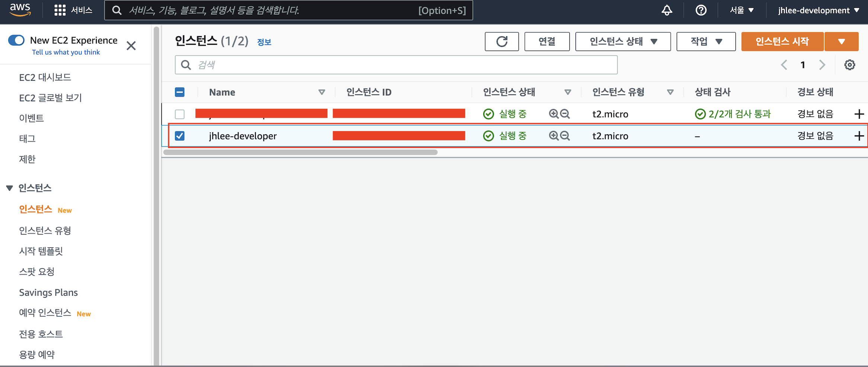Click the sidebar vertical scrollbar
Viewport: 868px width, 367px height.
click(x=156, y=195)
